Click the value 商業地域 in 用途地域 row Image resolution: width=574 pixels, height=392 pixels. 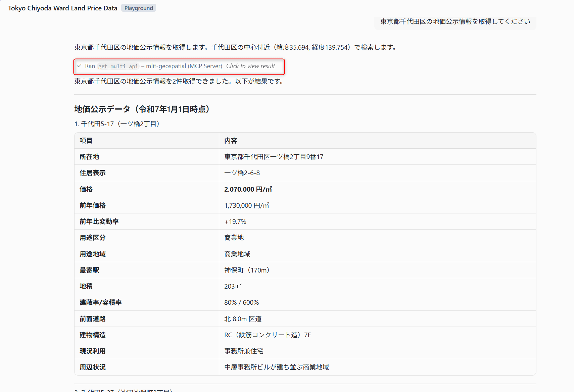pos(237,254)
